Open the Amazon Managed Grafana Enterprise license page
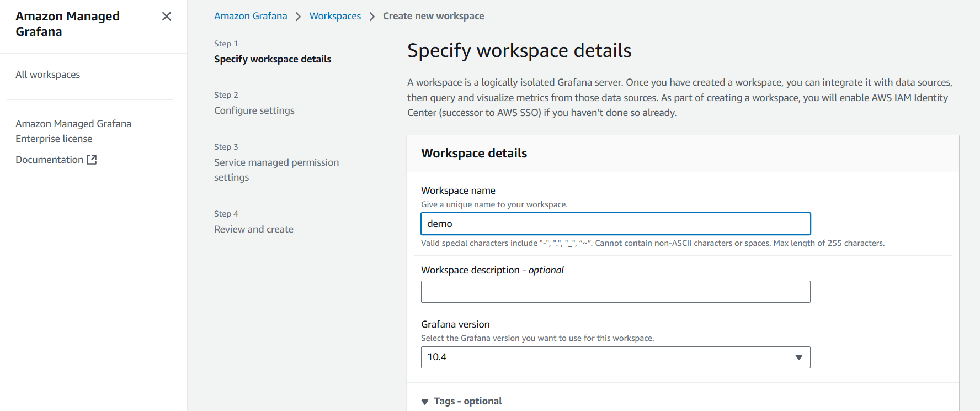The height and width of the screenshot is (411, 980). click(x=73, y=131)
